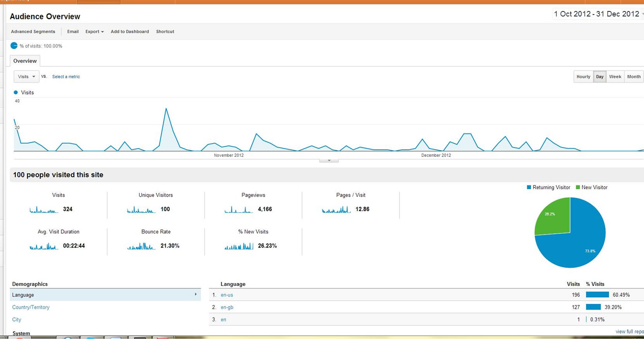
Task: Click Add to Dashboard
Action: pos(130,32)
